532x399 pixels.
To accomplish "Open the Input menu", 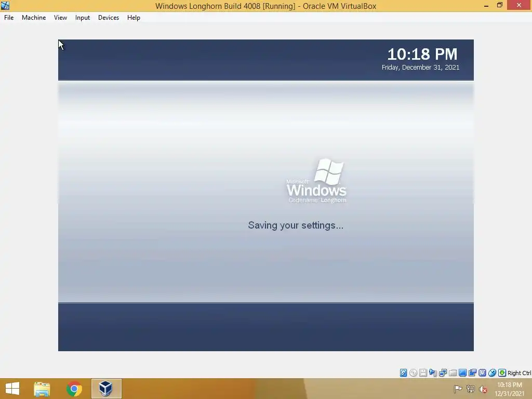I will (83, 18).
